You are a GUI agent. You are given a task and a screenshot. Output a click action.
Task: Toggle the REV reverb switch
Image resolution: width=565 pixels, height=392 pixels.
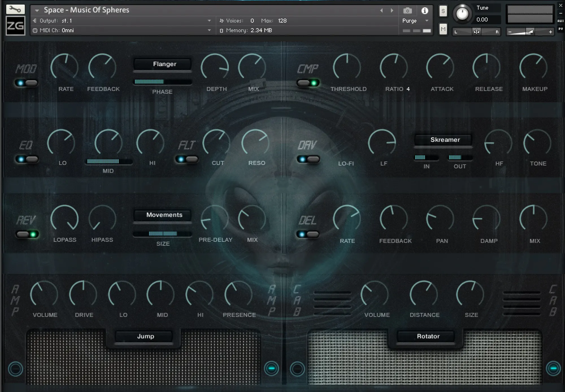[27, 234]
